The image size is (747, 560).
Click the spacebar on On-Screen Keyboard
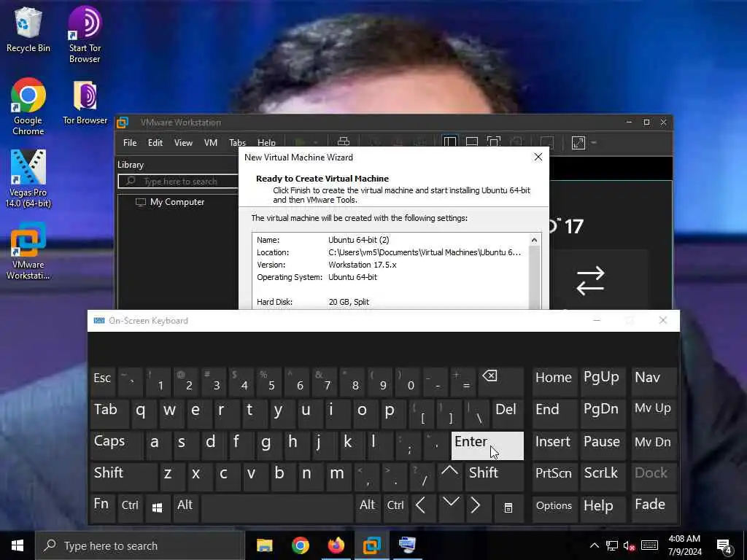(277, 508)
